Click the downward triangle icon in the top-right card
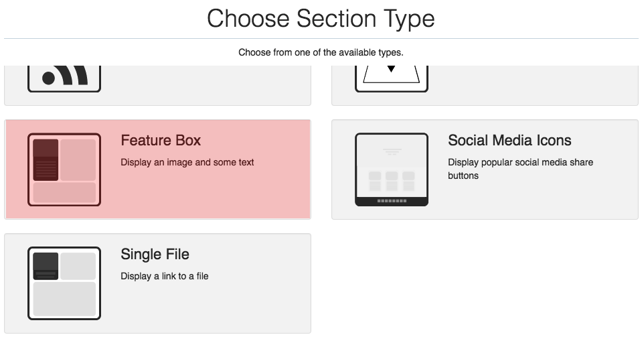Viewport: 644px width, 349px height. coord(392,69)
